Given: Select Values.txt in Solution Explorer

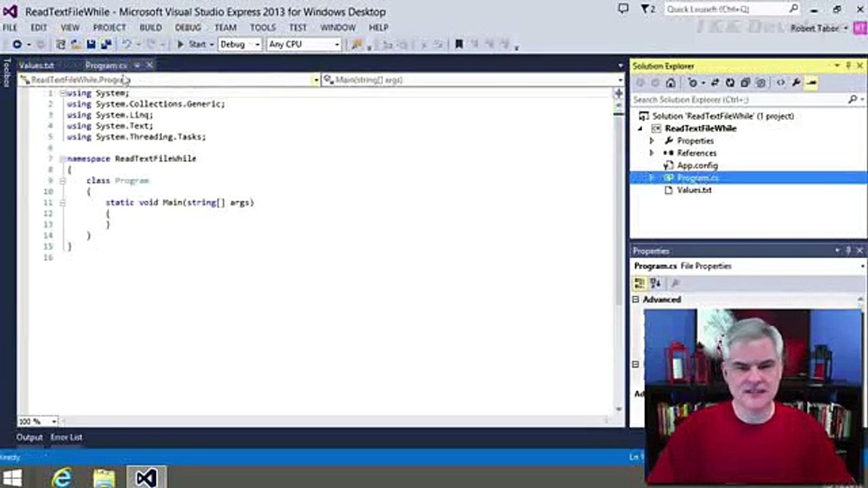Looking at the screenshot, I should [694, 190].
